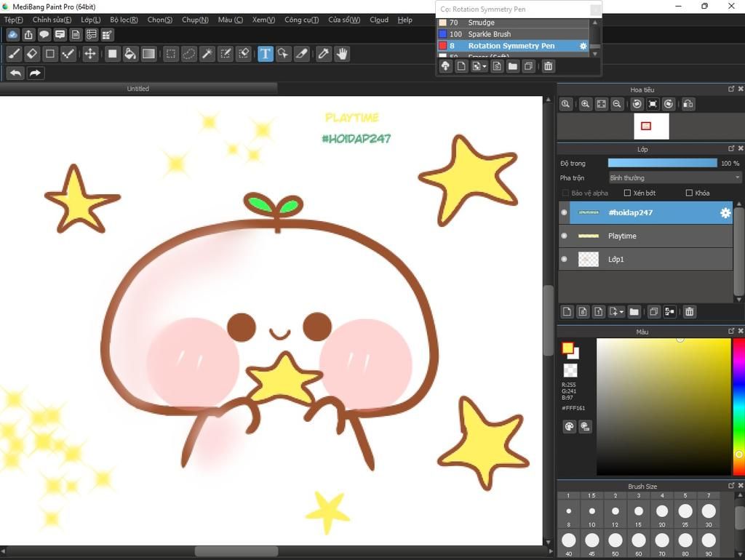The image size is (745, 560).
Task: Add a new layer folder
Action: tap(634, 311)
